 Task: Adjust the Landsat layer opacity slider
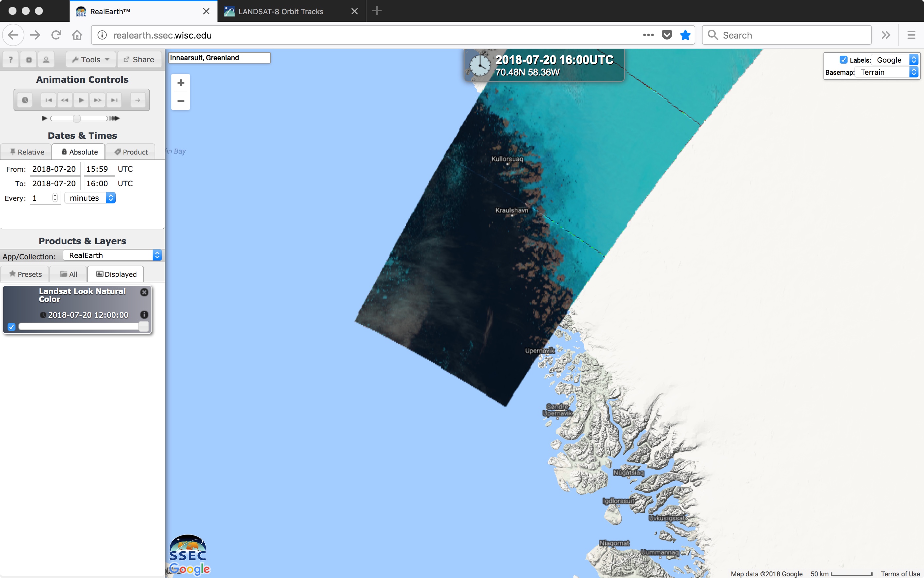[83, 327]
